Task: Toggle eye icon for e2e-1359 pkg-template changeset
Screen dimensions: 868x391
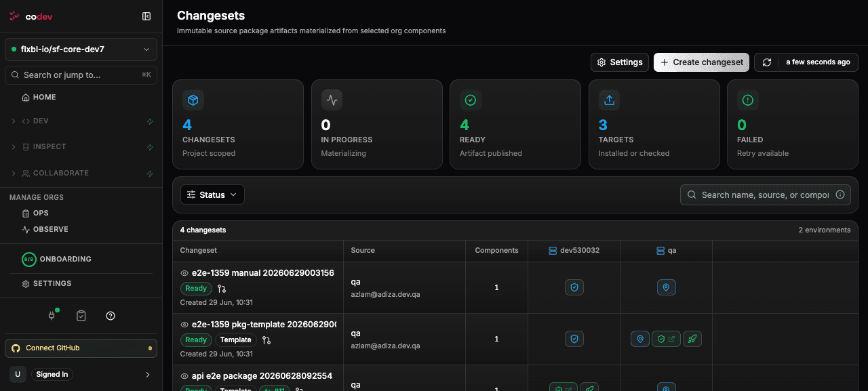Action: [184, 325]
